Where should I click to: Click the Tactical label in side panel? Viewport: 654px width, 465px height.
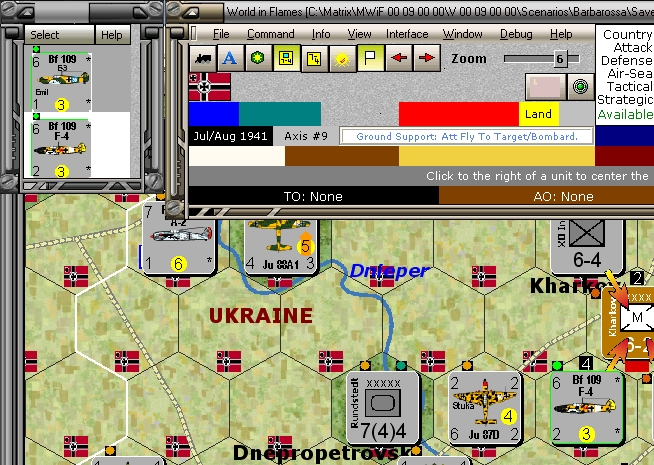[x=630, y=86]
